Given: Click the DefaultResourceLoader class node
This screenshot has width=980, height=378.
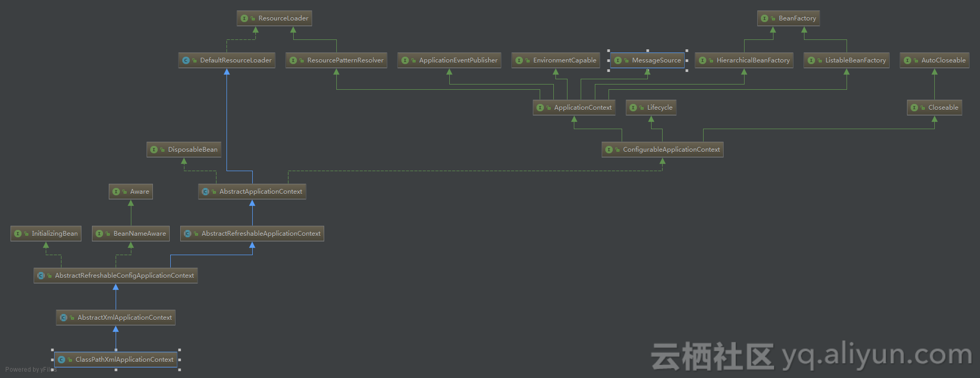Looking at the screenshot, I should (x=226, y=60).
